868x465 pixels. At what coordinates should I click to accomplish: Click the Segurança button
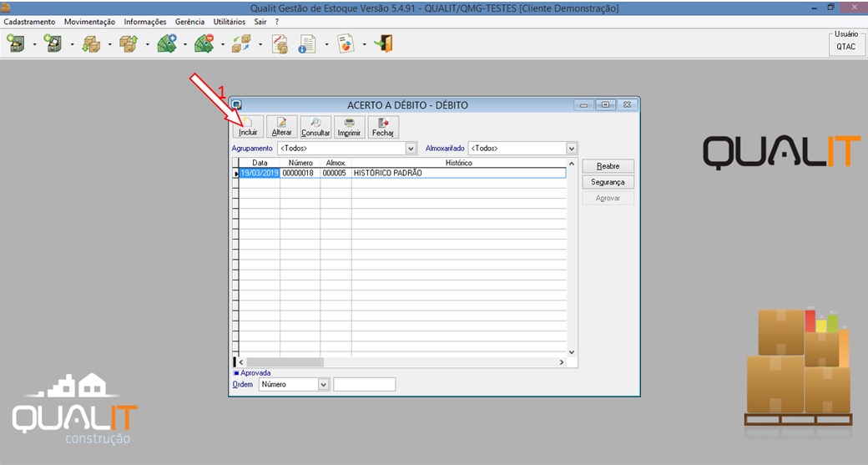(608, 182)
